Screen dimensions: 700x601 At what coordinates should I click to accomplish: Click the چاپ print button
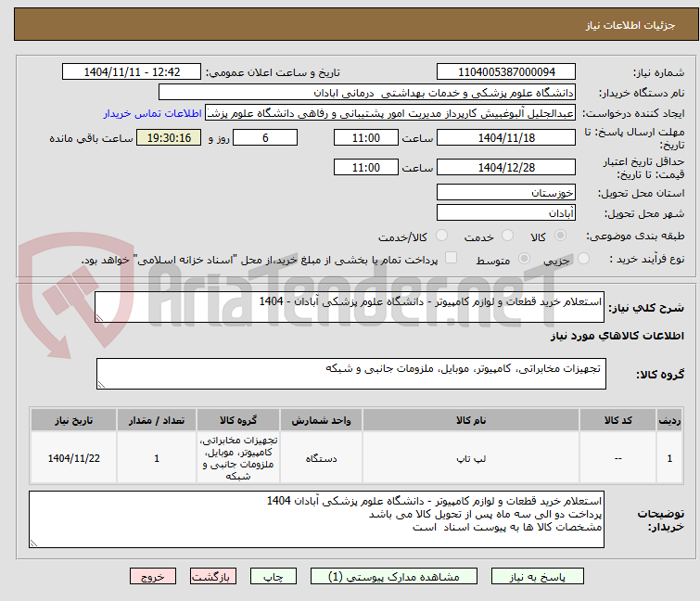[274, 577]
